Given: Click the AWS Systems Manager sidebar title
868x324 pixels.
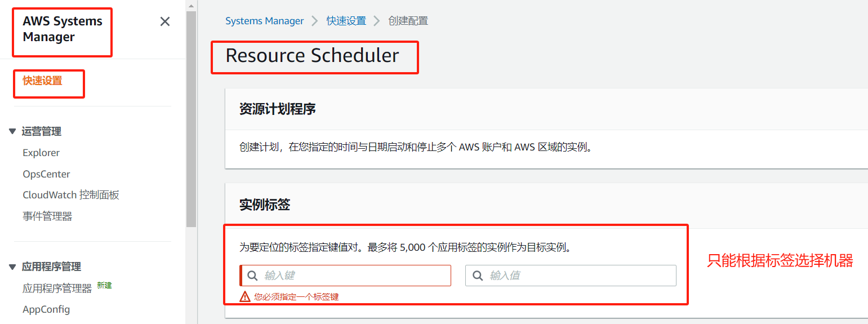Looking at the screenshot, I should [x=63, y=29].
